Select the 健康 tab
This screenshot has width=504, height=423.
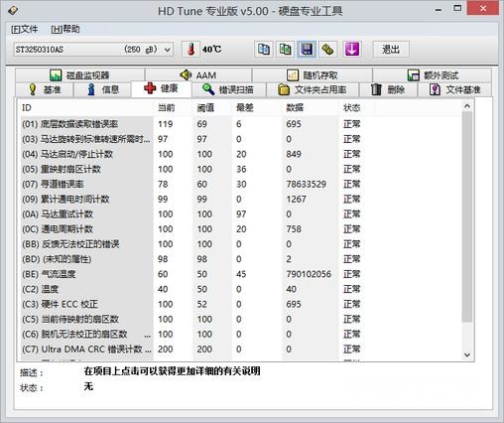[161, 88]
